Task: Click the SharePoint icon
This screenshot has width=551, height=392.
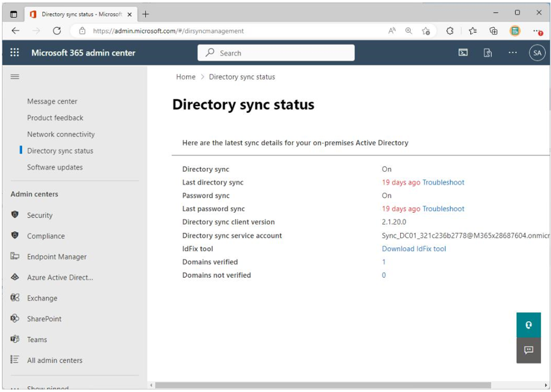Action: 15,318
